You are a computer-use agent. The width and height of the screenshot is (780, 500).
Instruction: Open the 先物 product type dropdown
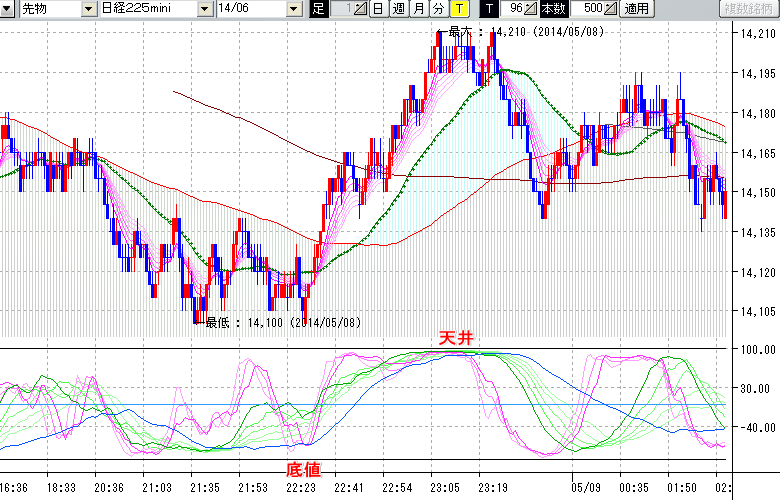click(x=89, y=9)
